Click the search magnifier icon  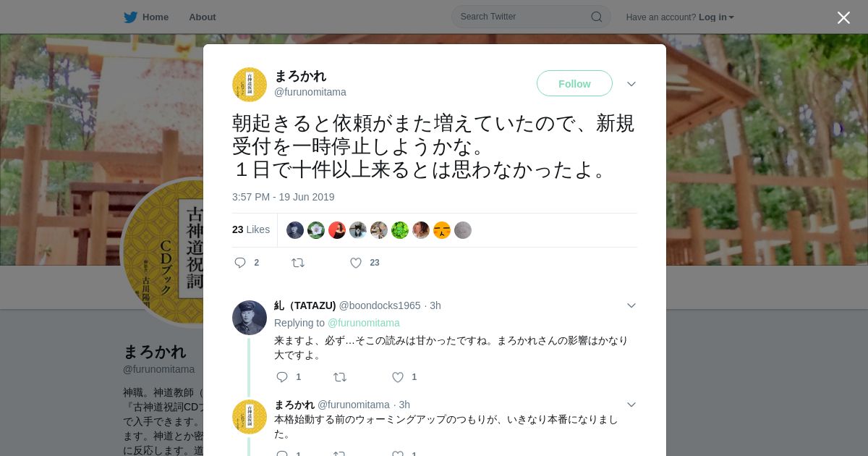(x=597, y=17)
